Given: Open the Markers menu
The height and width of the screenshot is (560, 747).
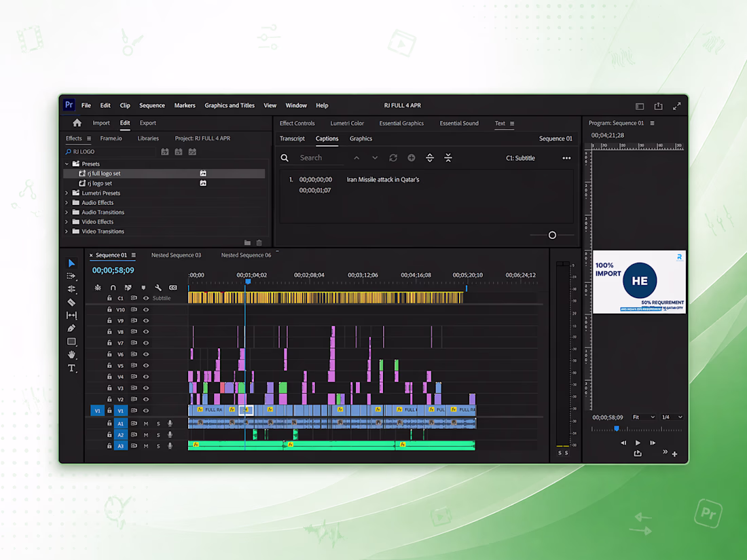Looking at the screenshot, I should (185, 105).
